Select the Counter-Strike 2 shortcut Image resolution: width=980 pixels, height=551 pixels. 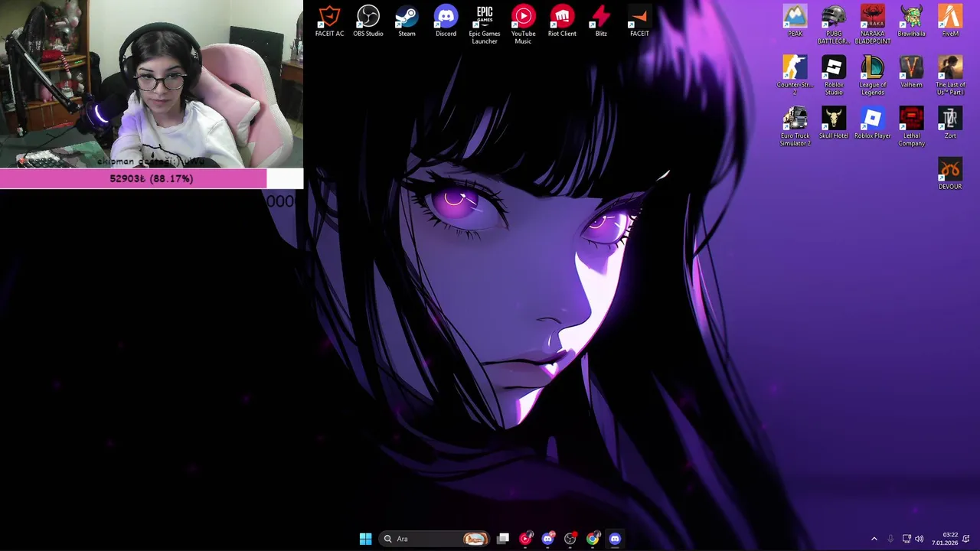point(795,76)
